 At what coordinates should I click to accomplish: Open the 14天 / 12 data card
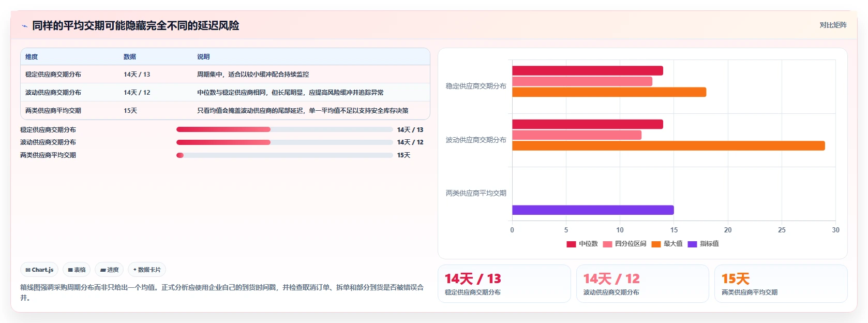click(642, 284)
